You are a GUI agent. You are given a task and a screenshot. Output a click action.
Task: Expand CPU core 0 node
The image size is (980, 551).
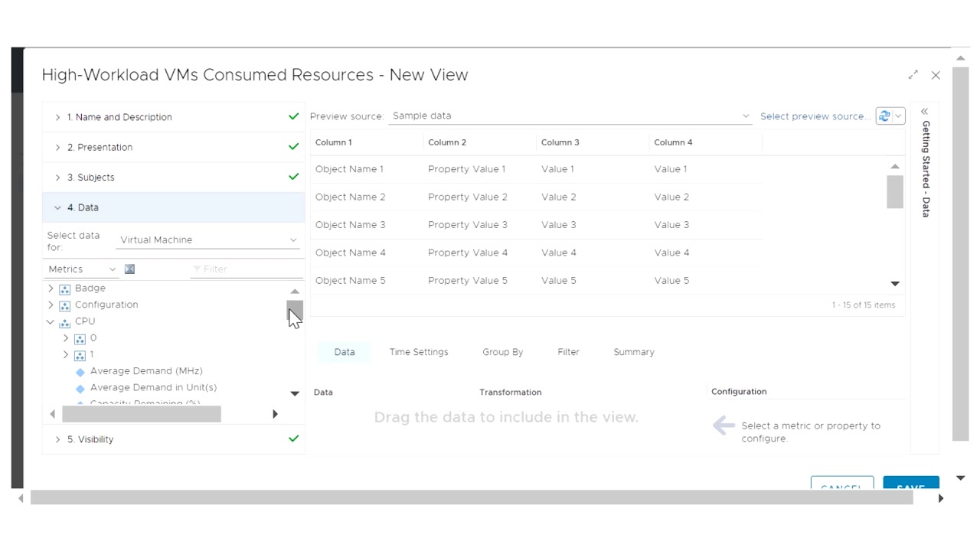pos(66,338)
